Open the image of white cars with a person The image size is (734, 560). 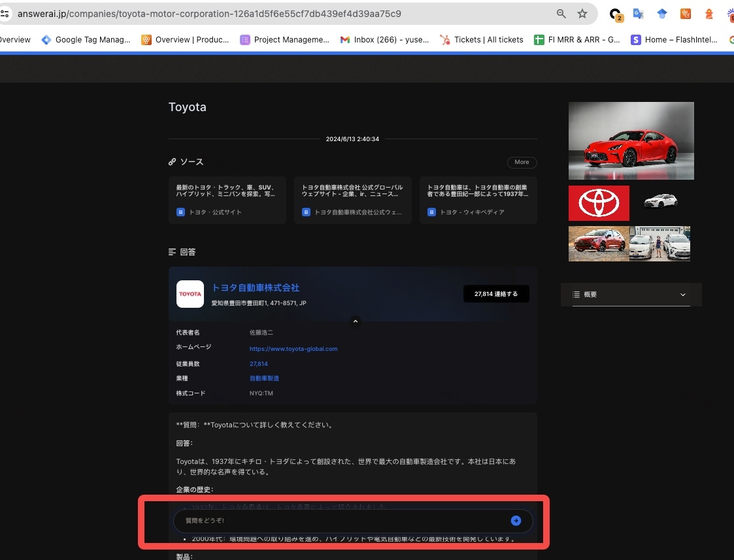660,244
